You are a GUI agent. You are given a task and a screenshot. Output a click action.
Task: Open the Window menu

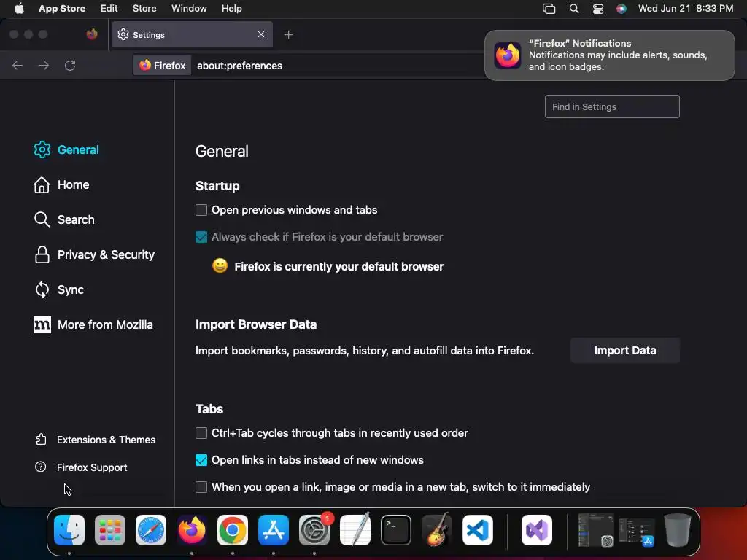(x=189, y=9)
